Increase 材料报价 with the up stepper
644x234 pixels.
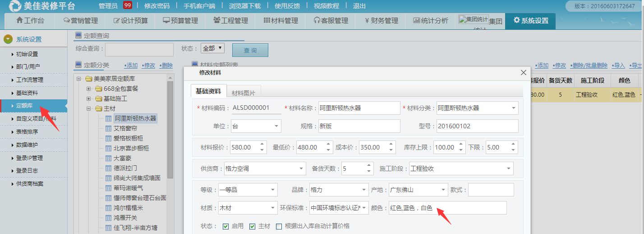pyautogui.click(x=262, y=145)
